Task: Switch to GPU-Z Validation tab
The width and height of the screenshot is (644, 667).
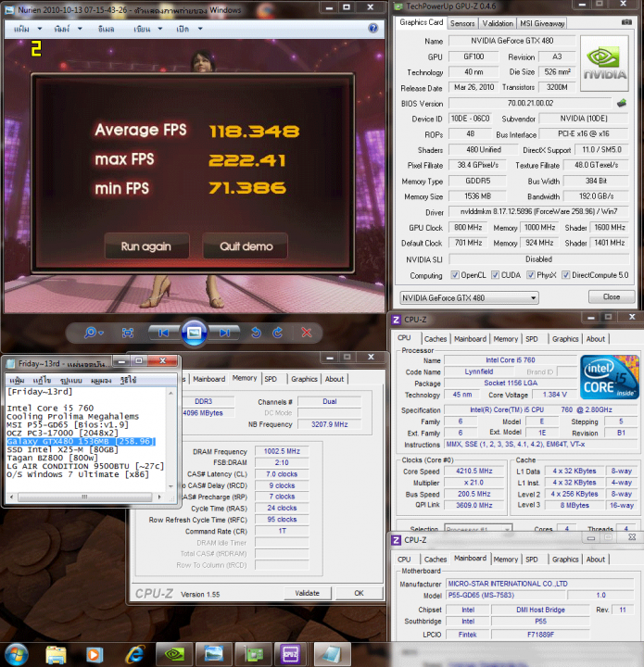Action: click(498, 23)
